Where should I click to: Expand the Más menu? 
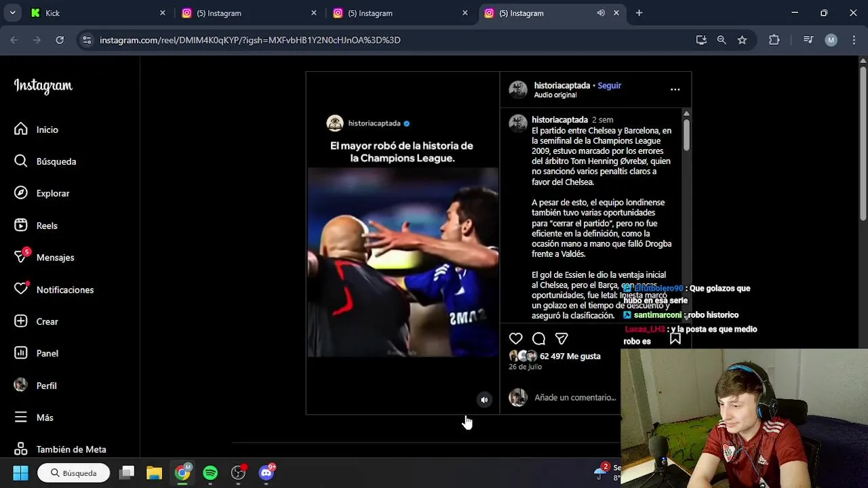(x=33, y=418)
